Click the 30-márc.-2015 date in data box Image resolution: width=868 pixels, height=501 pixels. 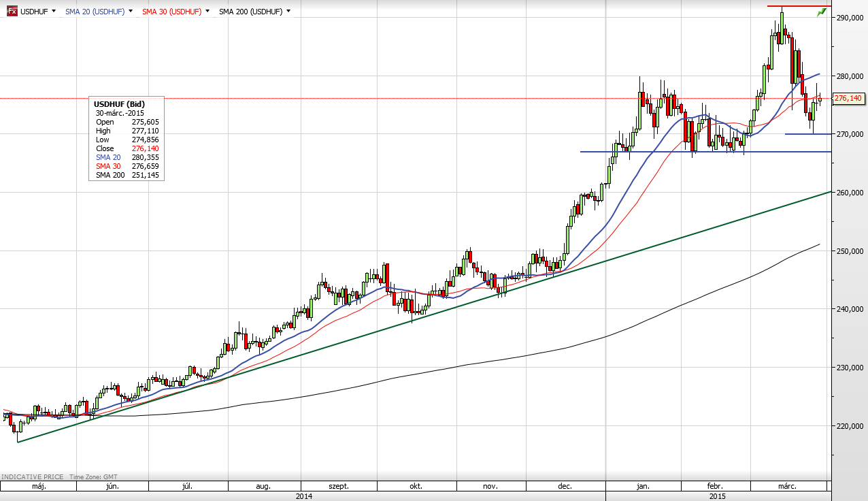[x=120, y=113]
